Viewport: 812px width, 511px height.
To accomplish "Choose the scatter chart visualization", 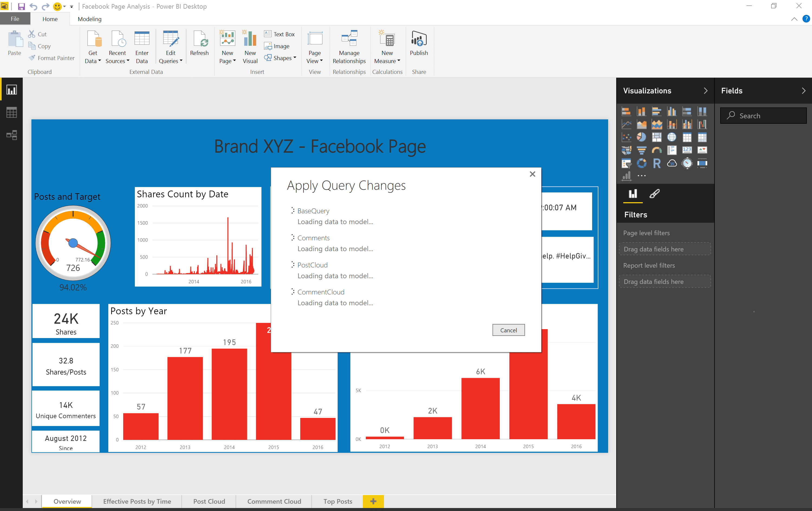I will [x=626, y=137].
